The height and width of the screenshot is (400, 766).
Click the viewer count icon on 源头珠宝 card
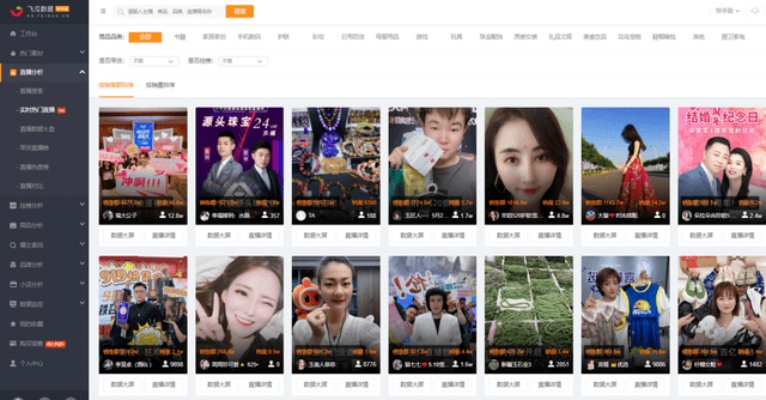(x=265, y=215)
